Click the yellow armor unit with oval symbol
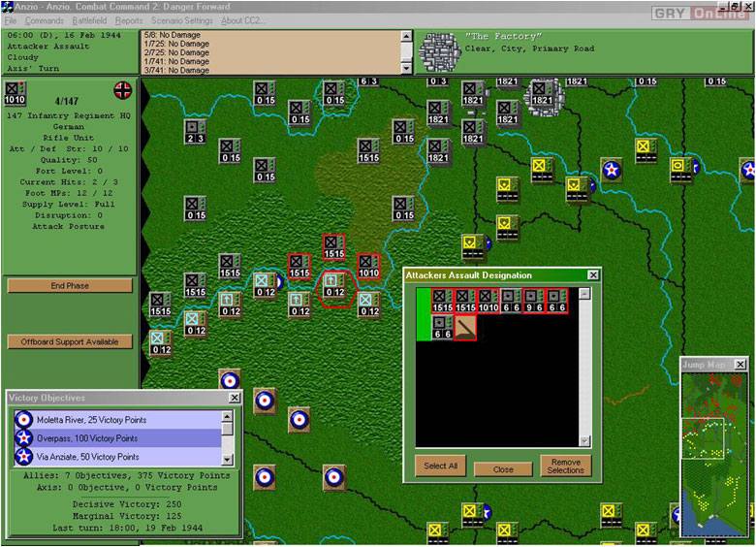Viewport: 756px width, 547px height. click(x=680, y=170)
